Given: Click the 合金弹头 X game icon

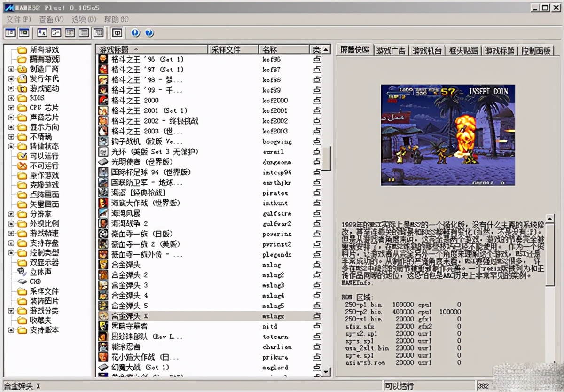Looking at the screenshot, I should click(103, 316).
